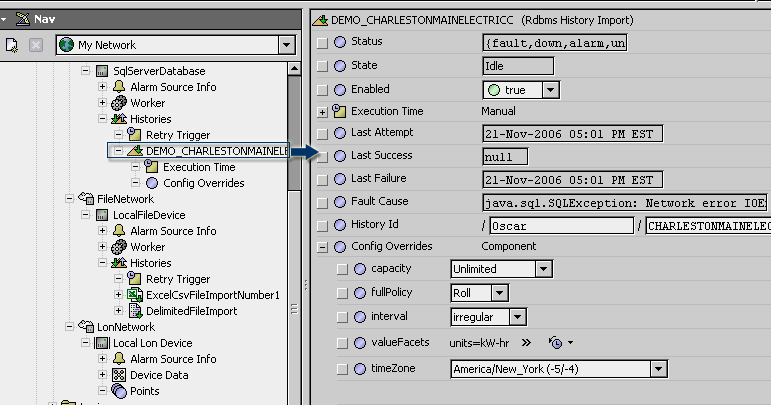Click the ExcelCsvFileImportNumber1 file icon

[x=136, y=295]
